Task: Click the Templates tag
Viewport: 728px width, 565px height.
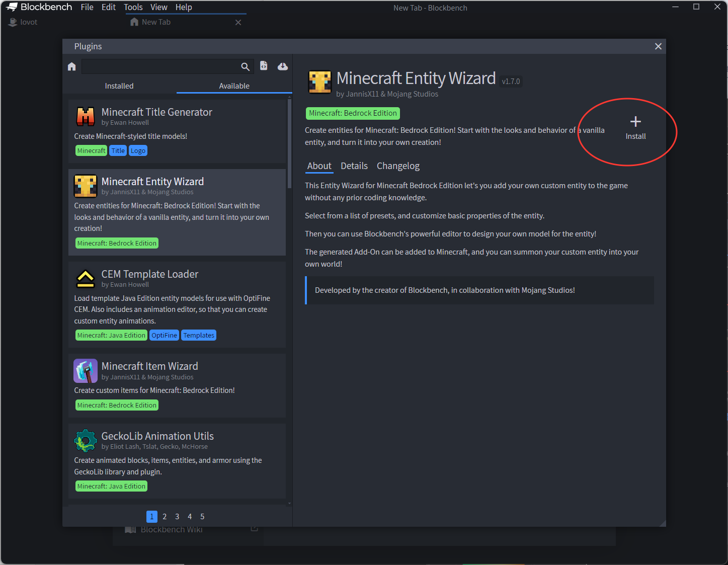Action: point(199,336)
